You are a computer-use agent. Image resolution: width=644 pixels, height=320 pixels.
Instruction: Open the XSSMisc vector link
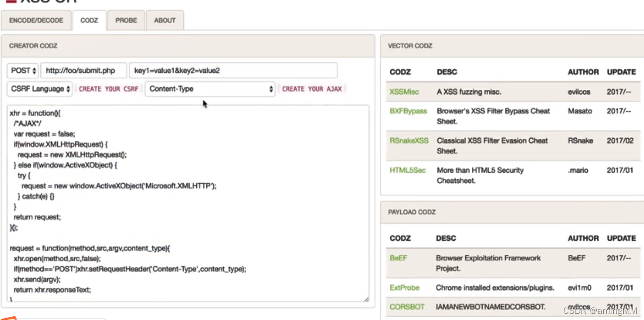coord(404,92)
